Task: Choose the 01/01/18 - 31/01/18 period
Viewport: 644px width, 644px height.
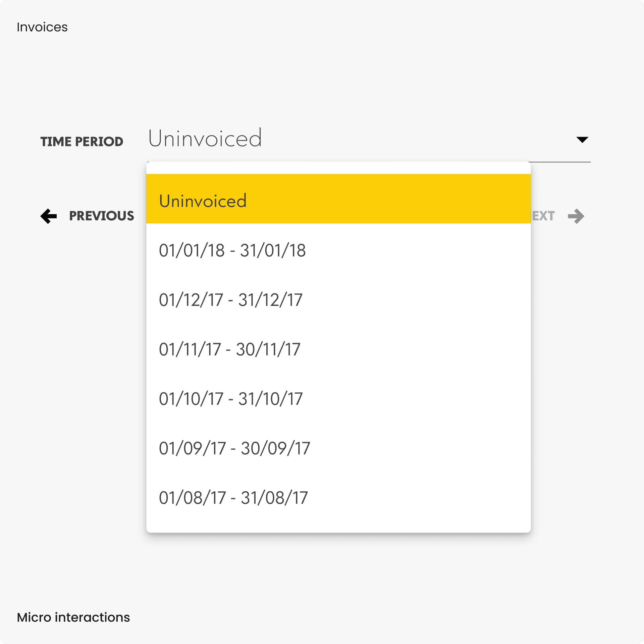Action: pyautogui.click(x=232, y=250)
